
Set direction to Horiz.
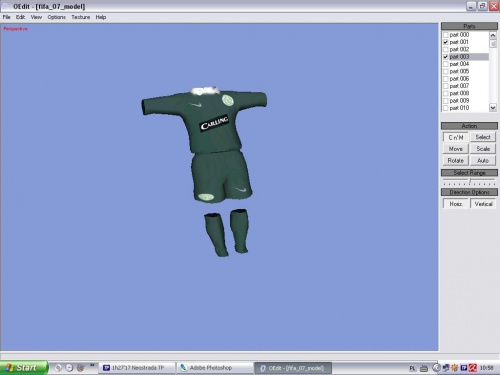456,204
